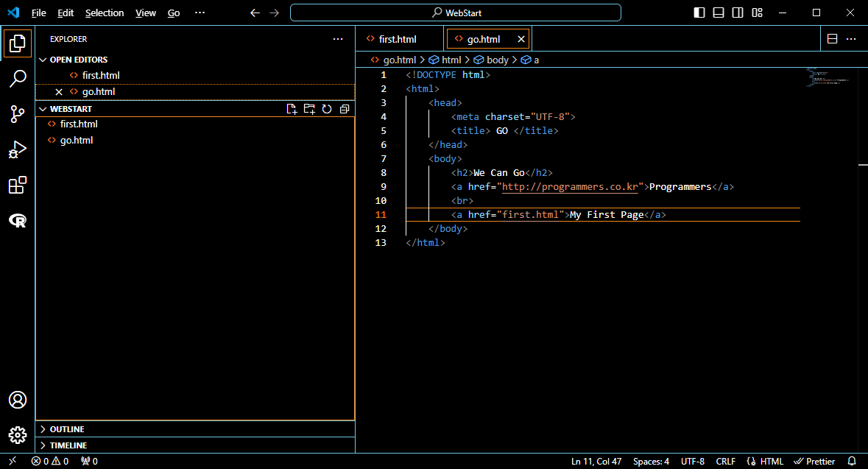Toggle the primary side bar
Screen dimensions: 868x469
(699, 13)
